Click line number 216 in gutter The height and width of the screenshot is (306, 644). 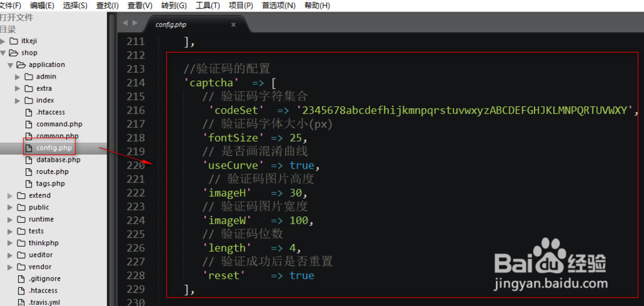click(x=136, y=110)
